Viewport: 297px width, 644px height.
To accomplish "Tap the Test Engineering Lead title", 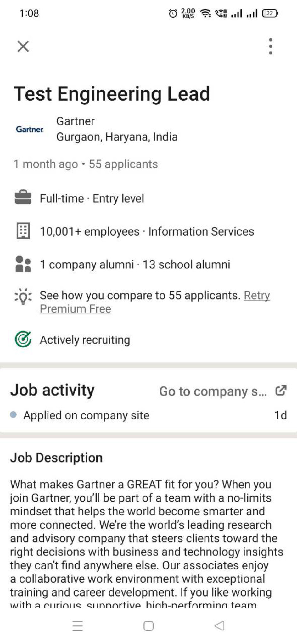I will click(112, 94).
